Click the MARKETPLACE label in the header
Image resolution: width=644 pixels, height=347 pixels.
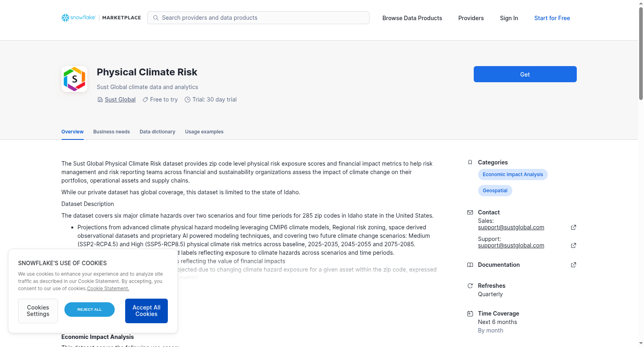tap(122, 18)
